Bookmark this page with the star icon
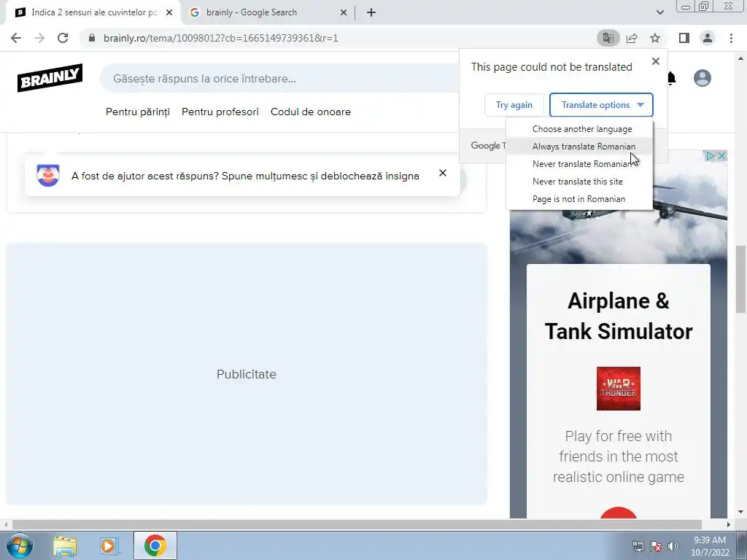This screenshot has height=560, width=747. [x=655, y=38]
